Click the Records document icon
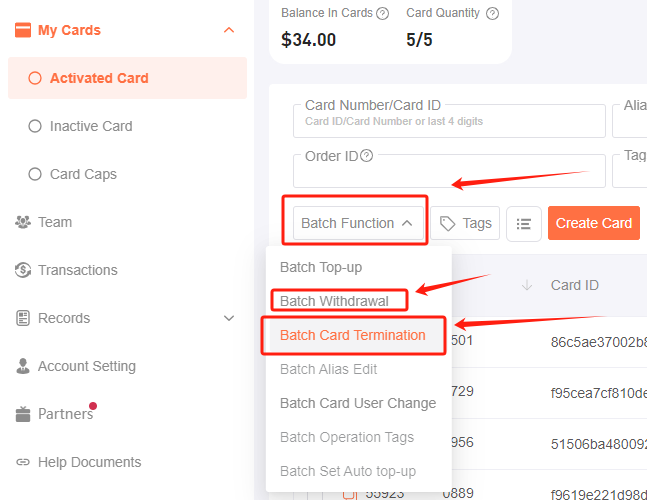The width and height of the screenshot is (647, 500). [23, 318]
